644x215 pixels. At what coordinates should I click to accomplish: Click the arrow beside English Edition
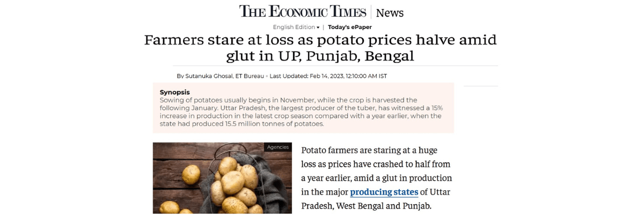point(318,27)
